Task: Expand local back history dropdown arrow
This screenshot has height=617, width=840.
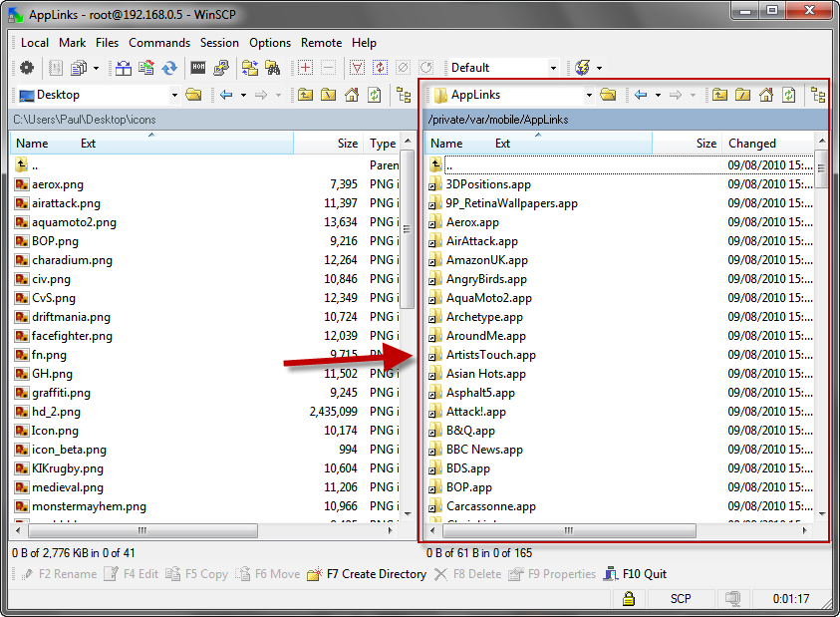Action: point(243,95)
